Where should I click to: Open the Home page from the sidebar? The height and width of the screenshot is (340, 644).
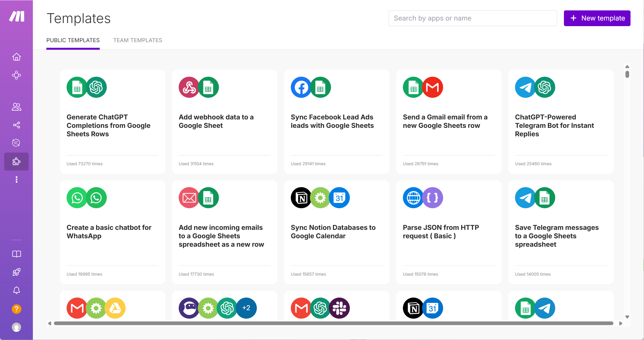16,56
